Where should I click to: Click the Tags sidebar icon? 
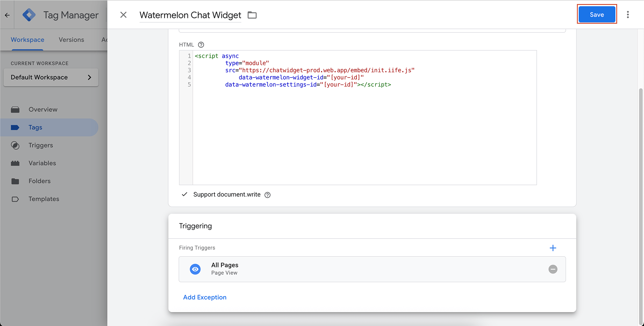click(15, 127)
